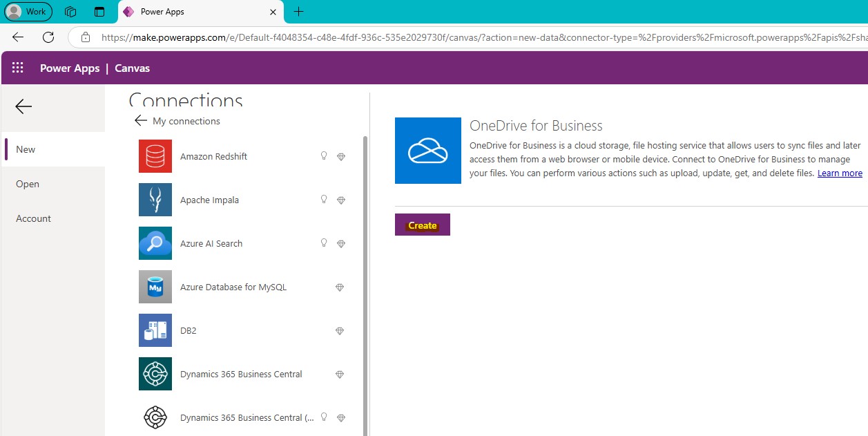Click the OneDrive for Business heading text
The height and width of the screenshot is (436, 868).
pos(536,126)
